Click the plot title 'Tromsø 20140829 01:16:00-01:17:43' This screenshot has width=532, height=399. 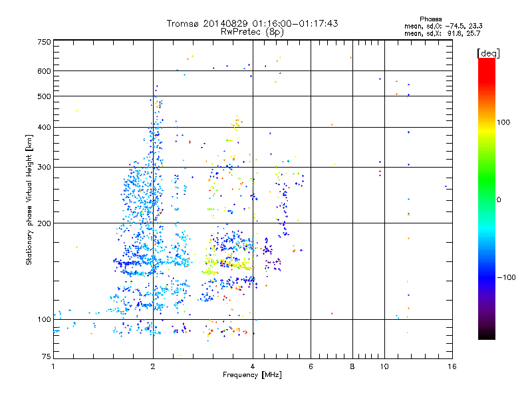click(x=252, y=23)
